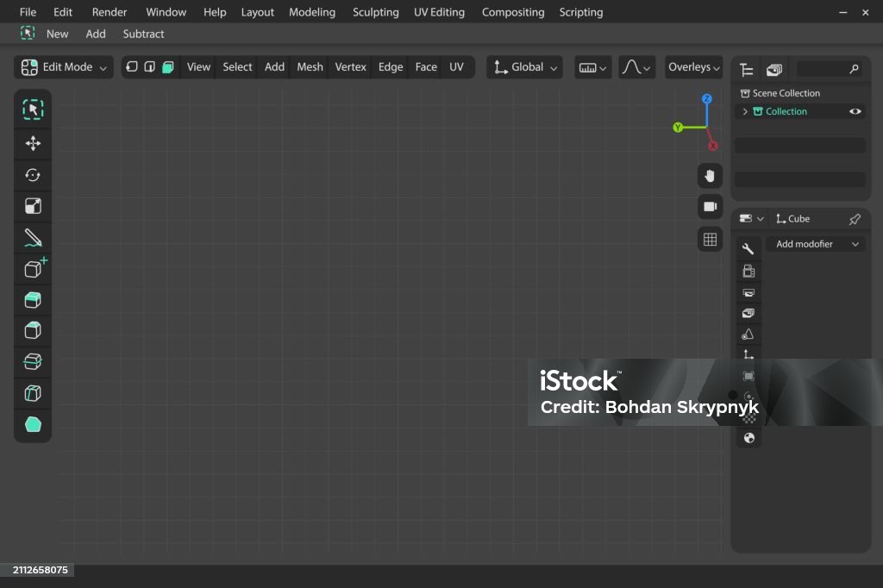Enable edge select mode
The width and height of the screenshot is (883, 588).
pos(150,67)
